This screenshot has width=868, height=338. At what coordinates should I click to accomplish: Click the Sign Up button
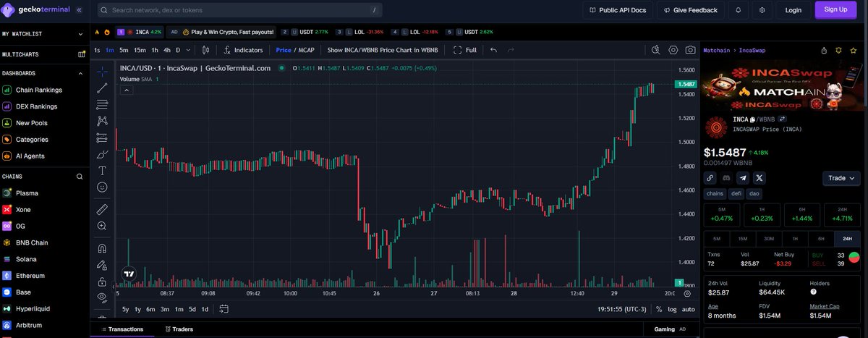[x=835, y=9]
